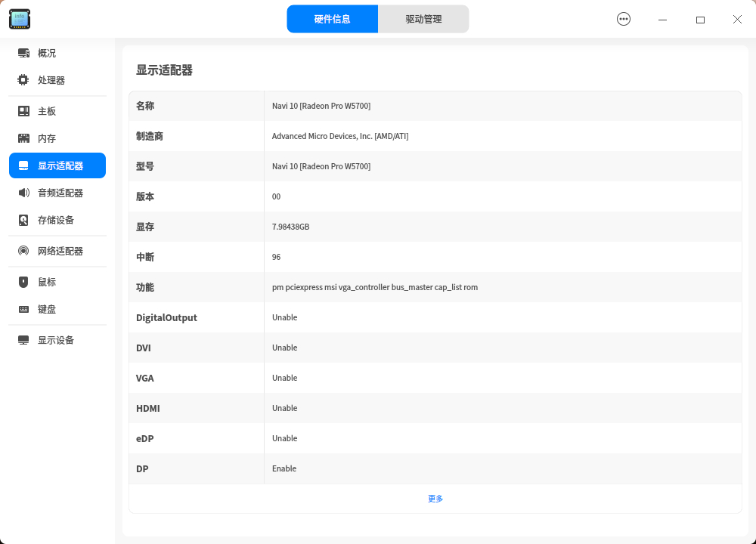Screen dimensions: 756x544
Task: Click the device manager app logo
Action: point(19,19)
